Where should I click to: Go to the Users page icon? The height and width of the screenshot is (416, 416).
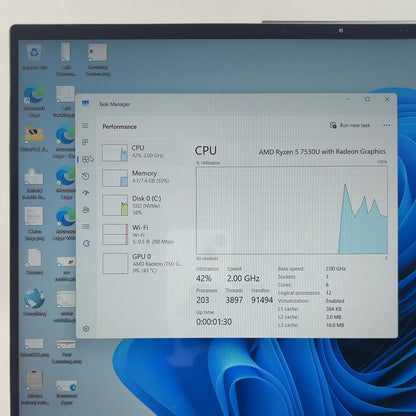pos(86,210)
